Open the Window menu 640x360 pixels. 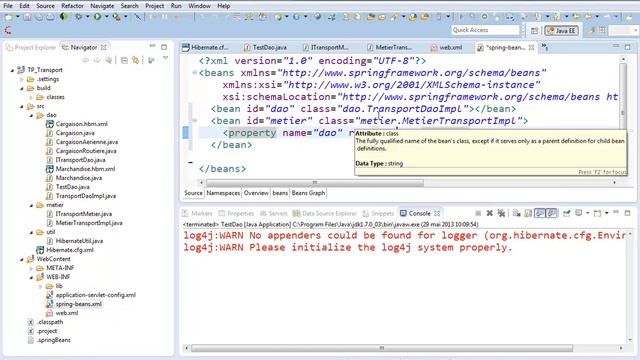(199, 6)
